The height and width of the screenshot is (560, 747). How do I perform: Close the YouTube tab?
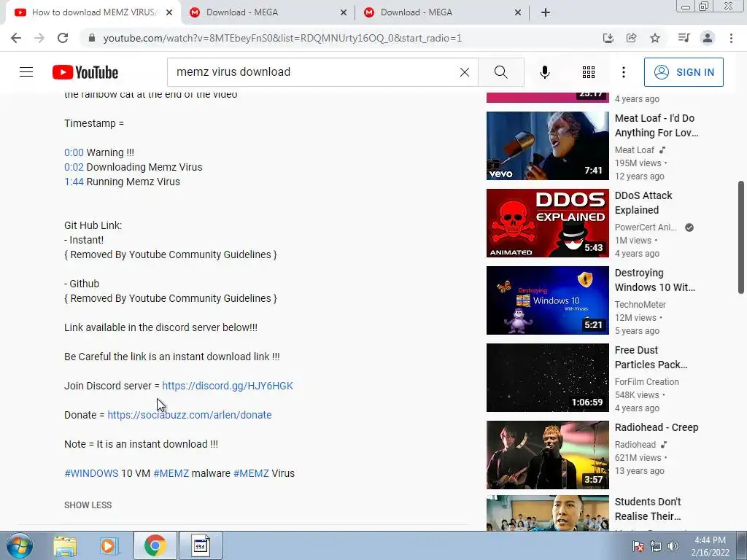169,13
